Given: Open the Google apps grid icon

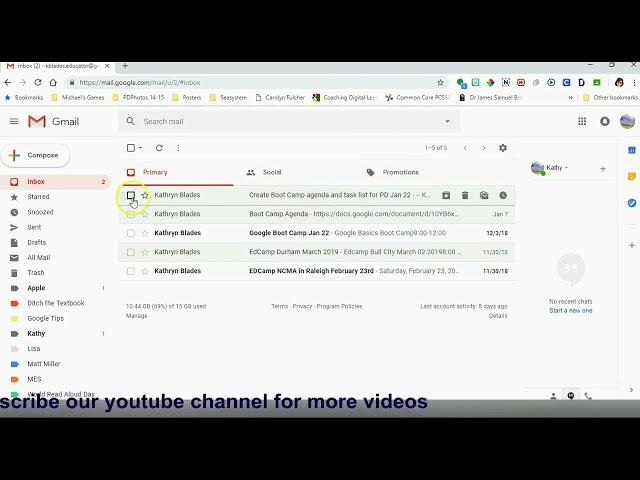Looking at the screenshot, I should click(582, 121).
